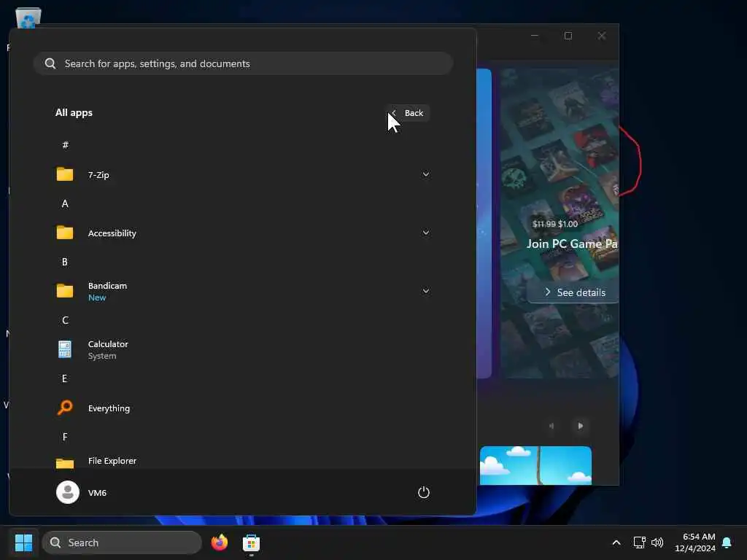Open the power options button
The width and height of the screenshot is (747, 560).
pos(424,492)
